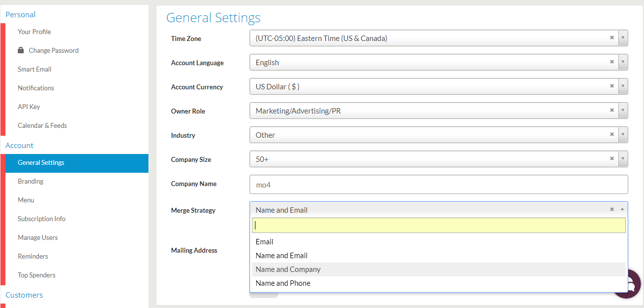Clear the Account Currency selection
Image resolution: width=644 pixels, height=308 pixels.
click(612, 86)
